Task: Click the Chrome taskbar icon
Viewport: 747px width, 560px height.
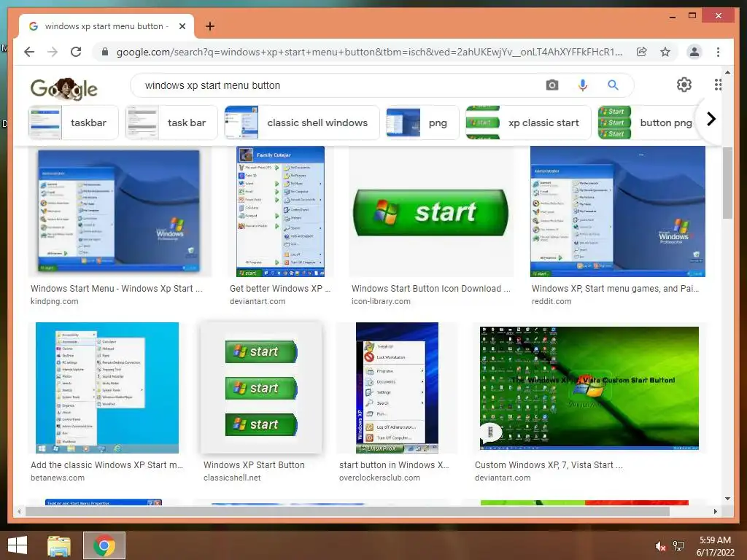Action: tap(104, 545)
